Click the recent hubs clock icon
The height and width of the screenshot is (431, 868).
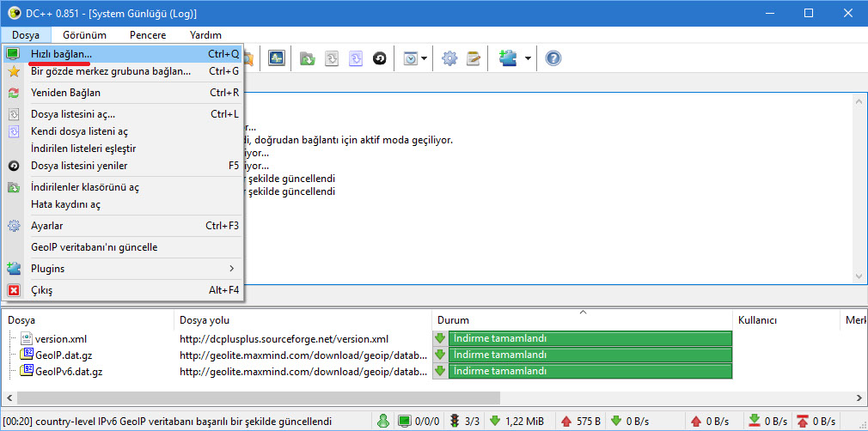(410, 58)
